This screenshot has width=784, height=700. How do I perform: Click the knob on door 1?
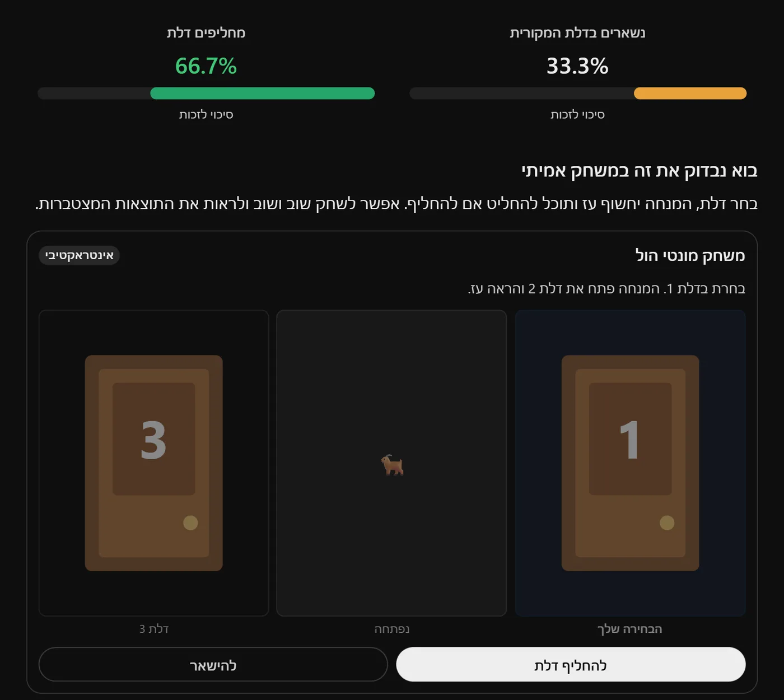click(667, 522)
